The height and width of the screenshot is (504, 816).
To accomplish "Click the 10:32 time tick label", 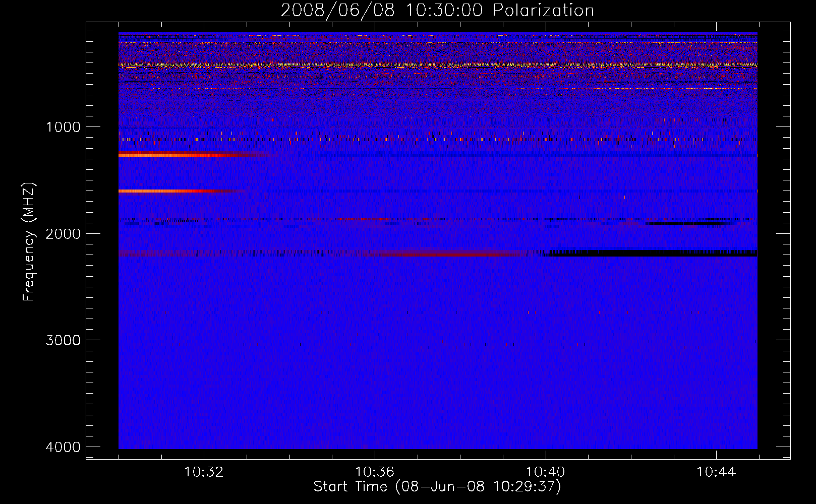I will (x=204, y=472).
